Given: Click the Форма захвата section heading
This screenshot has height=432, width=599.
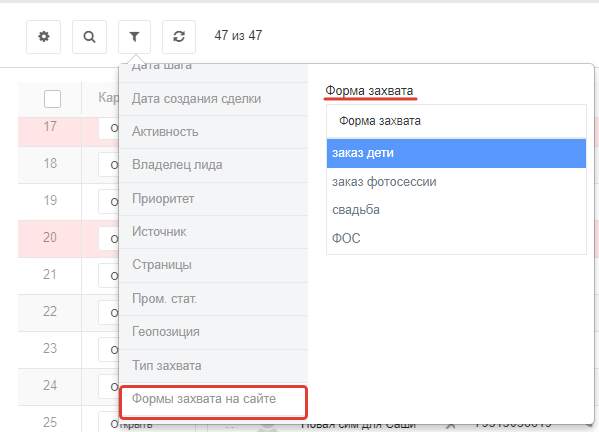Looking at the screenshot, I should (369, 91).
